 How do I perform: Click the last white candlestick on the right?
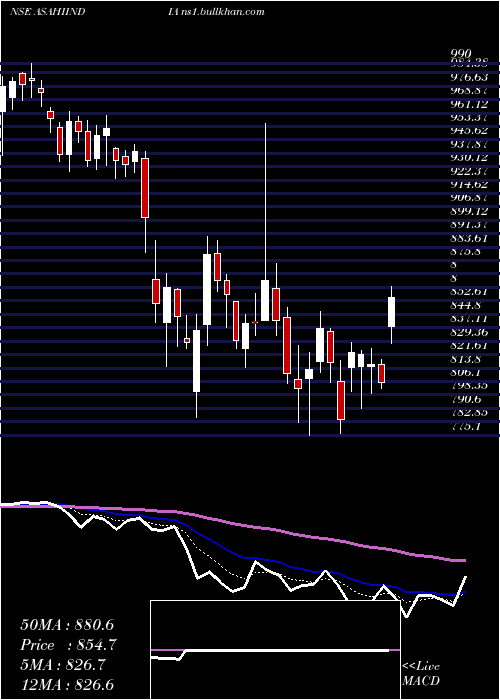click(392, 312)
